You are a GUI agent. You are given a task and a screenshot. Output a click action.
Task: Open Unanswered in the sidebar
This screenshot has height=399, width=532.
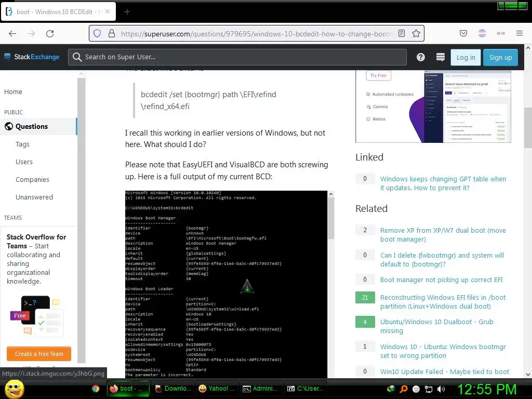34,197
